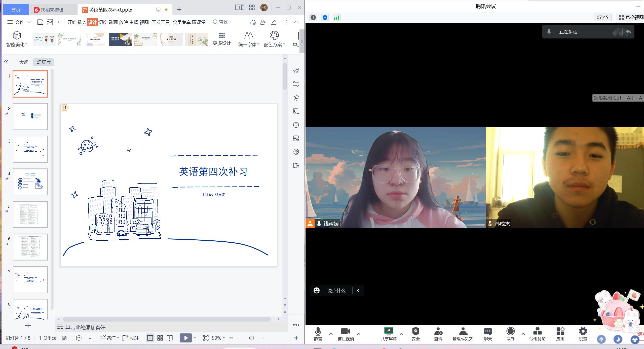Open Chat (聊天) in meeting toolbar

pos(488,334)
